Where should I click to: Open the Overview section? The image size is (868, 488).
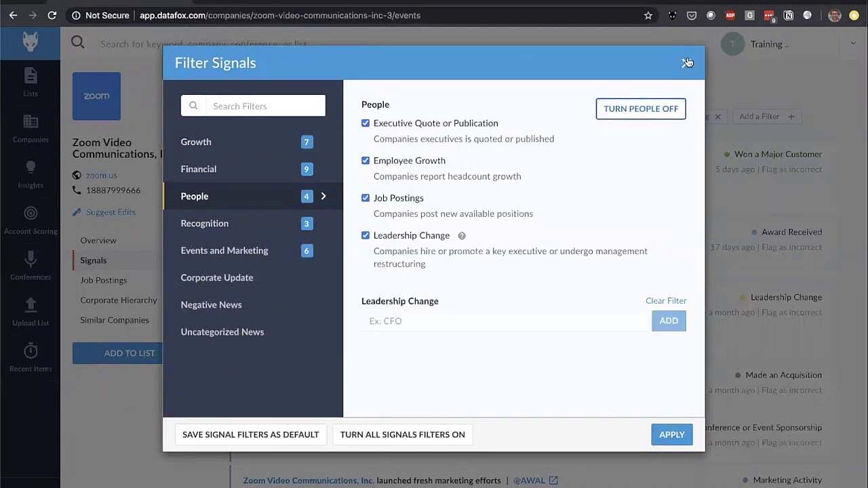98,241
